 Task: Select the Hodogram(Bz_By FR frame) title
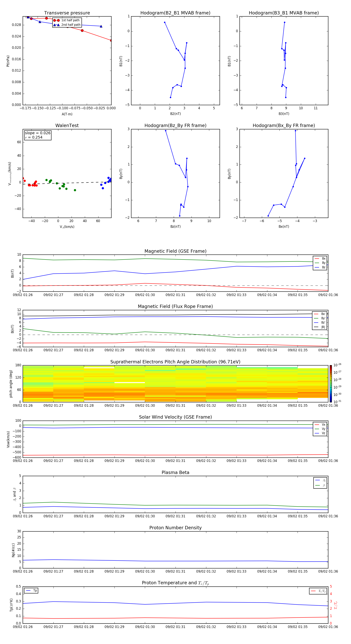click(175, 125)
